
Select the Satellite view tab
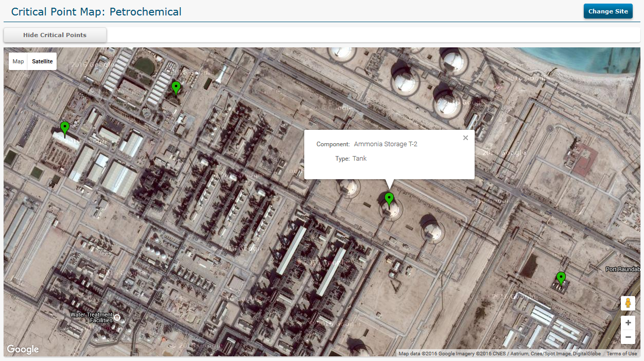point(42,61)
